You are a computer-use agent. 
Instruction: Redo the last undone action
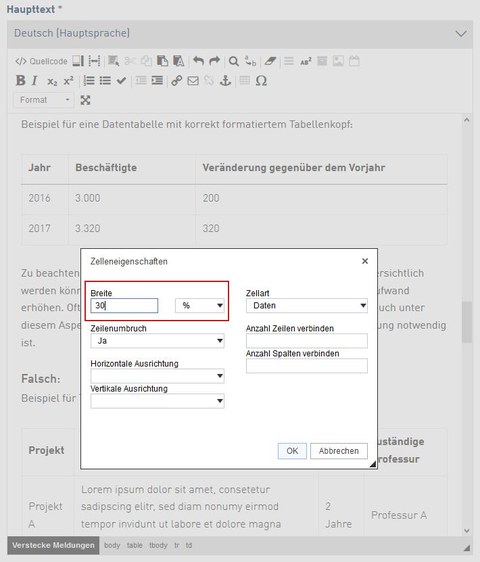pyautogui.click(x=214, y=61)
